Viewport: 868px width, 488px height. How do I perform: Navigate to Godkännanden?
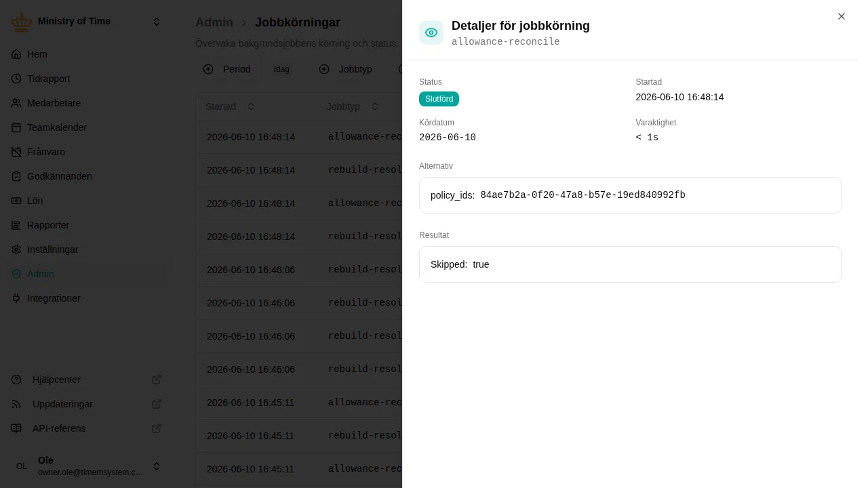point(87,176)
